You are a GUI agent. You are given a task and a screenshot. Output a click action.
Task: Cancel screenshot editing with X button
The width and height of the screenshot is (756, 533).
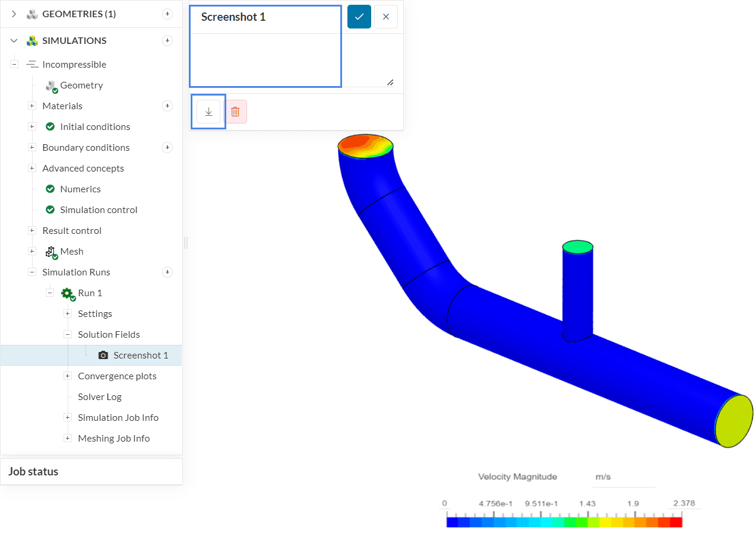(x=386, y=17)
